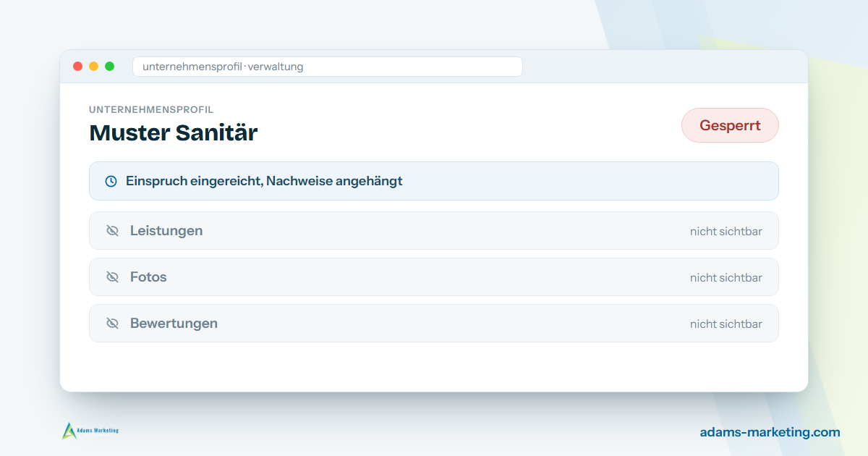The height and width of the screenshot is (456, 868).
Task: Open the Fotos row label
Action: click(x=148, y=277)
